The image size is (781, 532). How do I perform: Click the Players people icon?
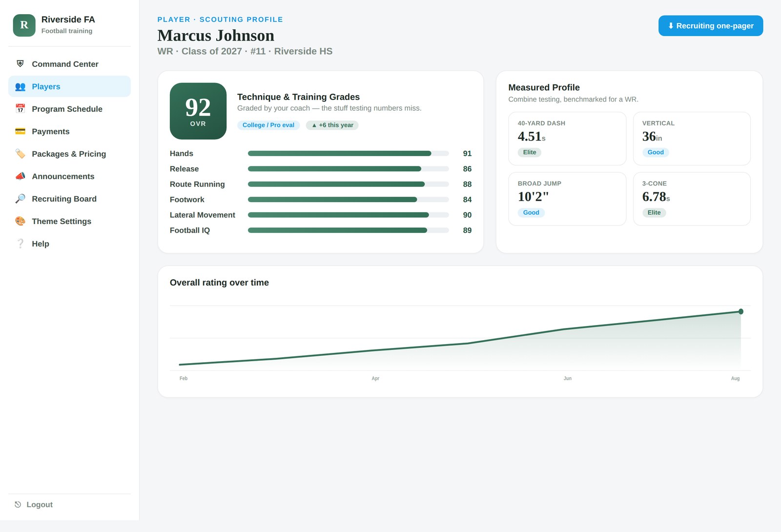20,86
